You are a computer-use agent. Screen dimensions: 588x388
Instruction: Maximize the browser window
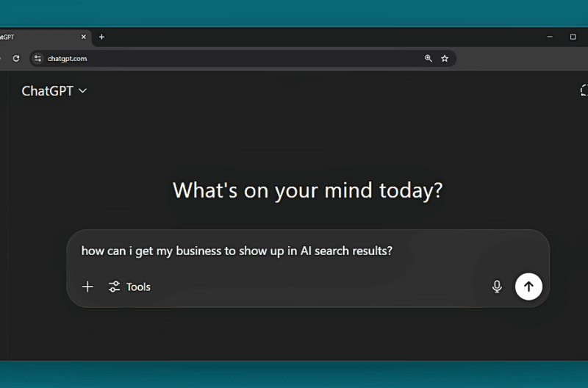573,37
